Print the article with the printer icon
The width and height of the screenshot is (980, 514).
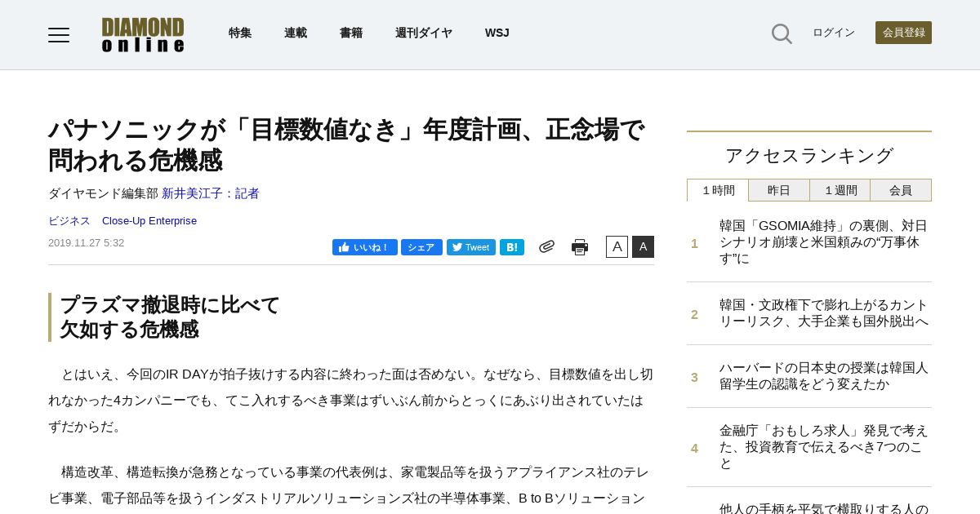[x=580, y=247]
